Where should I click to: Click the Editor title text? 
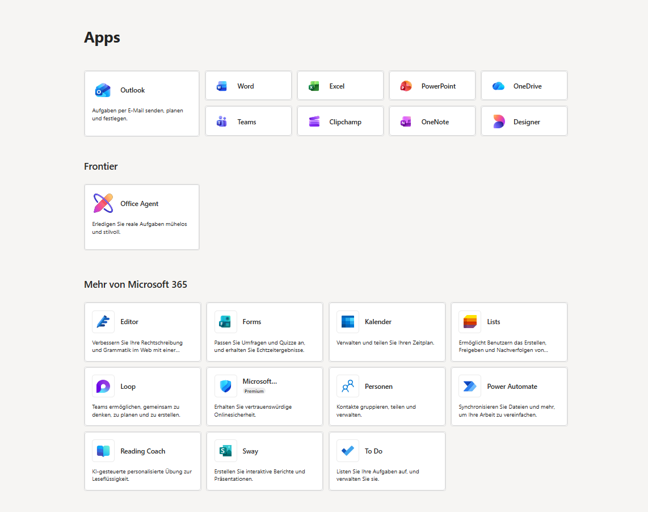pos(129,321)
